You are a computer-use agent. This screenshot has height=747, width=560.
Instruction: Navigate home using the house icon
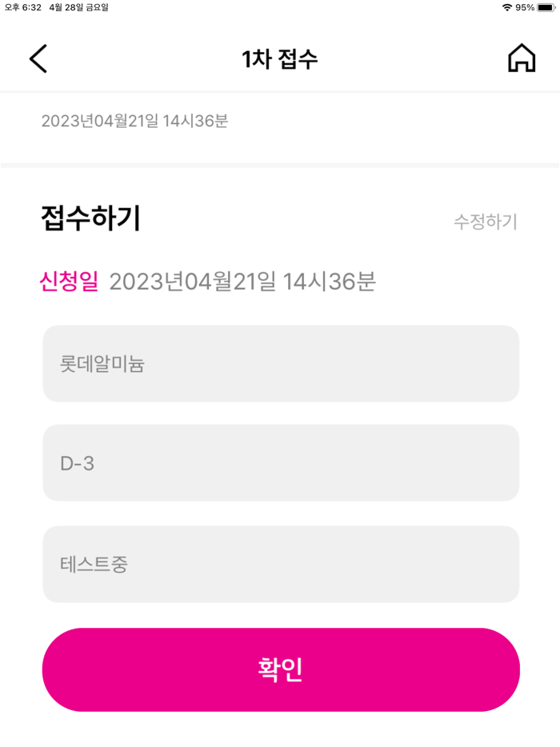522,58
